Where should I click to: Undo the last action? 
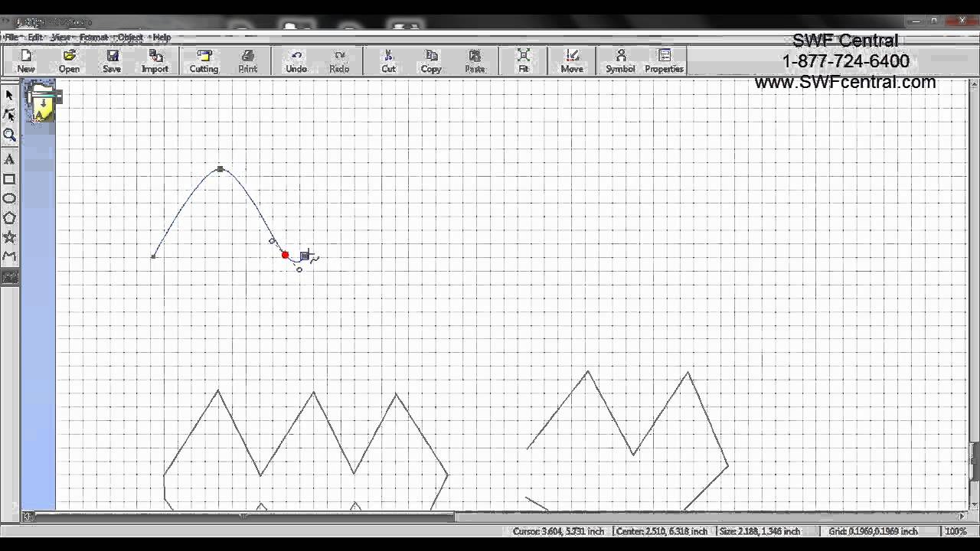[x=296, y=61]
